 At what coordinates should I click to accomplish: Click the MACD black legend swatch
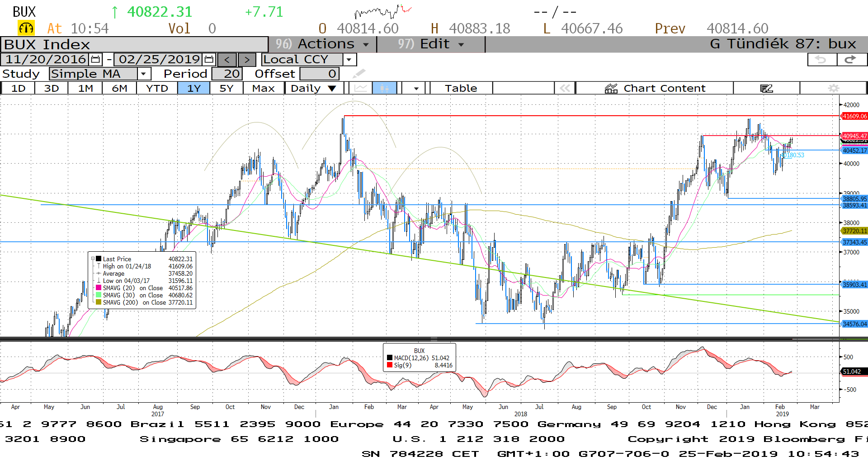click(x=390, y=358)
